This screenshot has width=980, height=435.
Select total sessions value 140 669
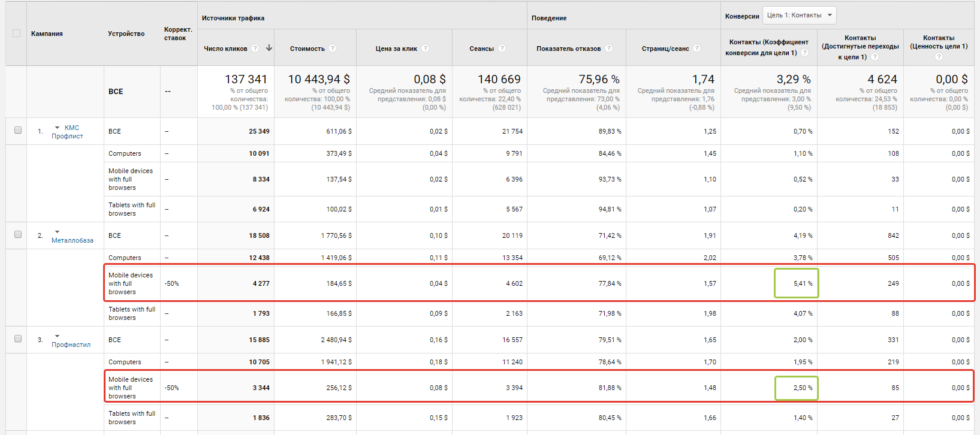tap(499, 79)
